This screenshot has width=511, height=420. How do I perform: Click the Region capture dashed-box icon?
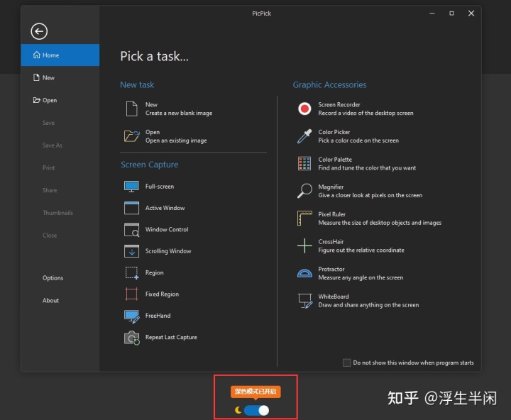(132, 272)
